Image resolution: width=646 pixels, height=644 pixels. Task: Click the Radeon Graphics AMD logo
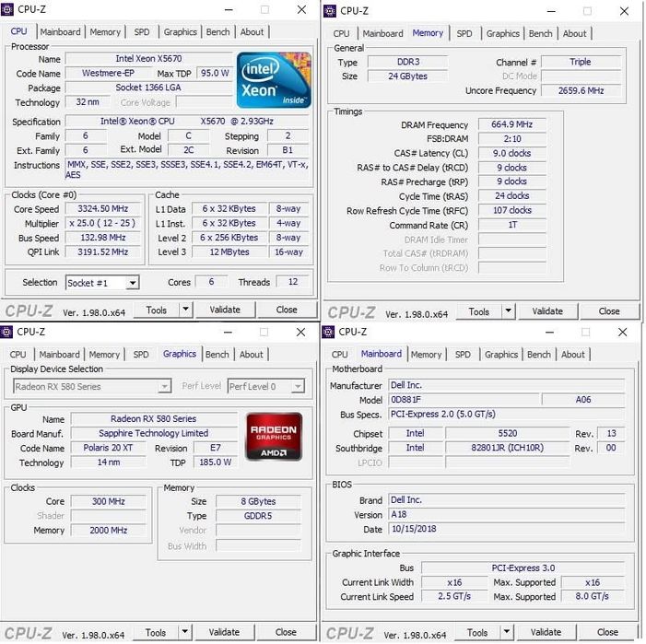coord(274,436)
